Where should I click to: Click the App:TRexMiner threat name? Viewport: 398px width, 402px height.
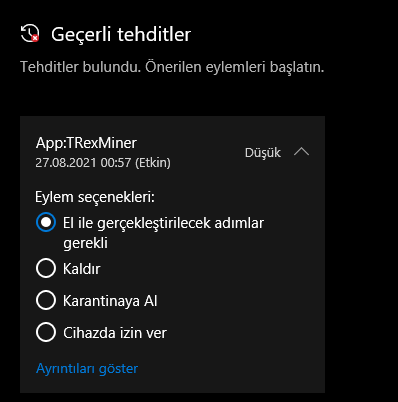coord(86,143)
